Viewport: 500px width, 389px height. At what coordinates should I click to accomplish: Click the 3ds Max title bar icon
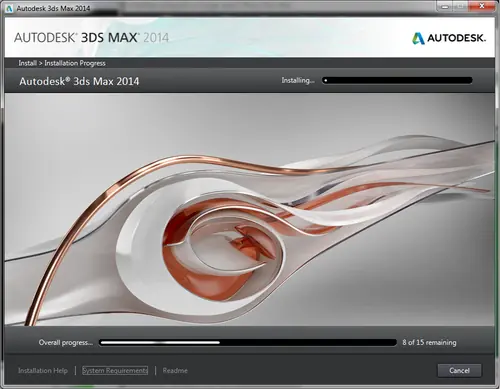click(x=9, y=8)
